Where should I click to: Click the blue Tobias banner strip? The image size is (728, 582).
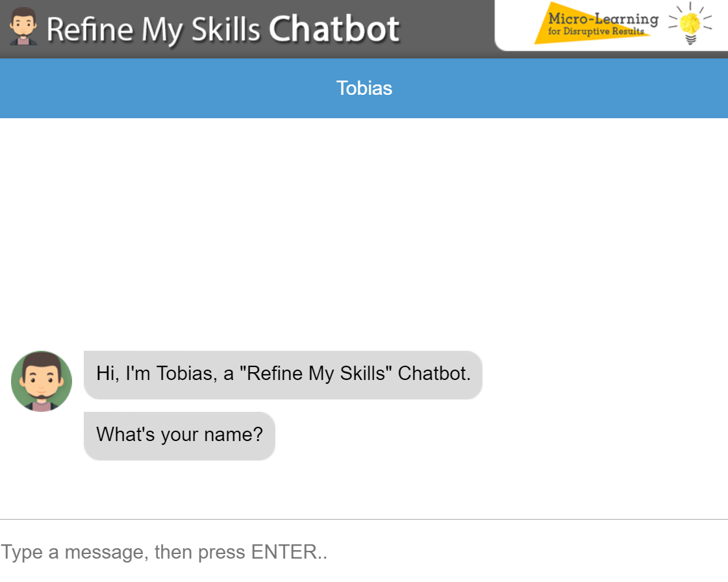pos(364,88)
